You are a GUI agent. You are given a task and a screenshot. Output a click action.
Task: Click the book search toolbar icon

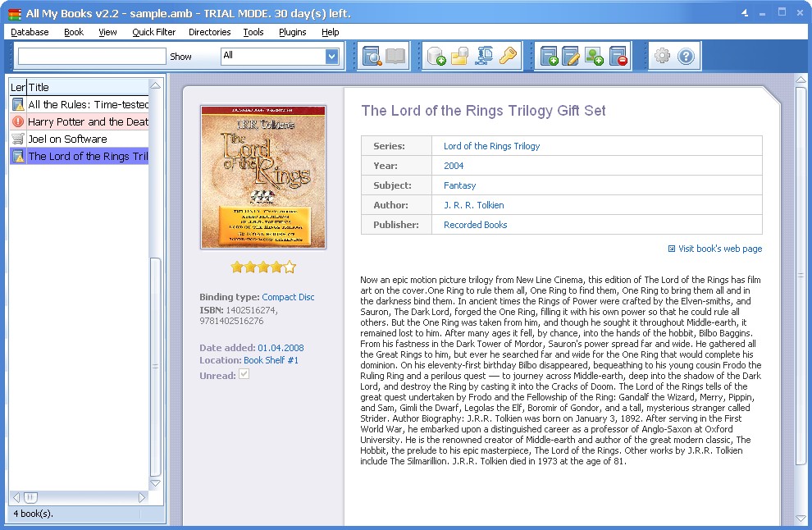(372, 56)
